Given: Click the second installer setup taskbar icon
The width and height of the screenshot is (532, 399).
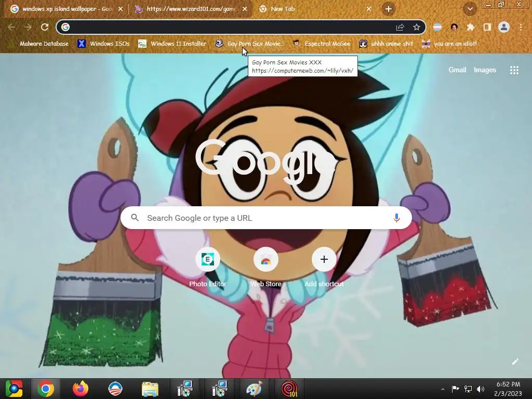Looking at the screenshot, I should [220, 389].
